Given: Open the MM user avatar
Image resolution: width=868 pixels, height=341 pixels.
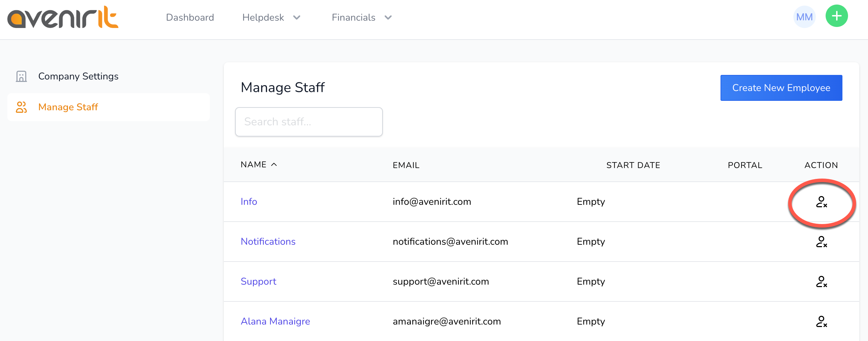Looking at the screenshot, I should 804,17.
